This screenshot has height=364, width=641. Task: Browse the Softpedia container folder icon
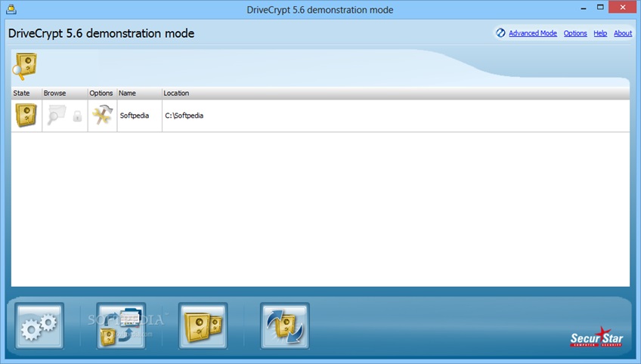(x=57, y=116)
